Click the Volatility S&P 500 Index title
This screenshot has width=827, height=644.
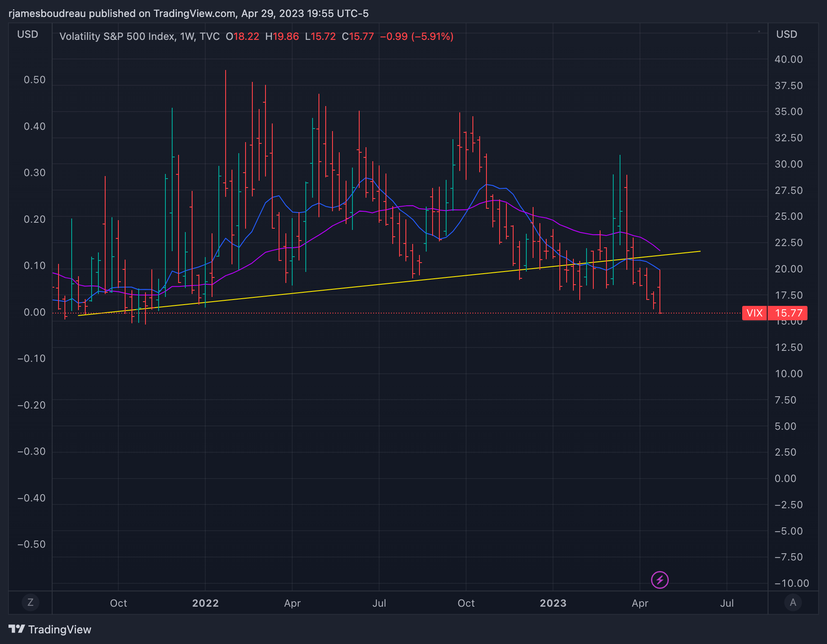tap(117, 36)
